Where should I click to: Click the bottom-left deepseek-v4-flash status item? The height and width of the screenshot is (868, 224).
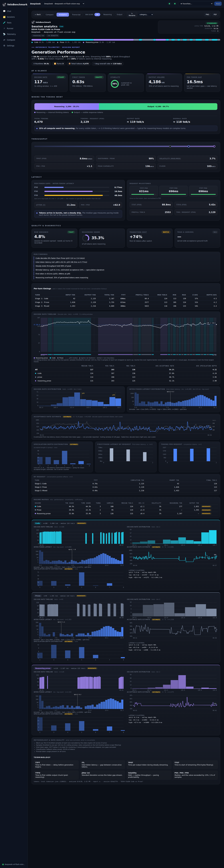[x=13, y=864]
